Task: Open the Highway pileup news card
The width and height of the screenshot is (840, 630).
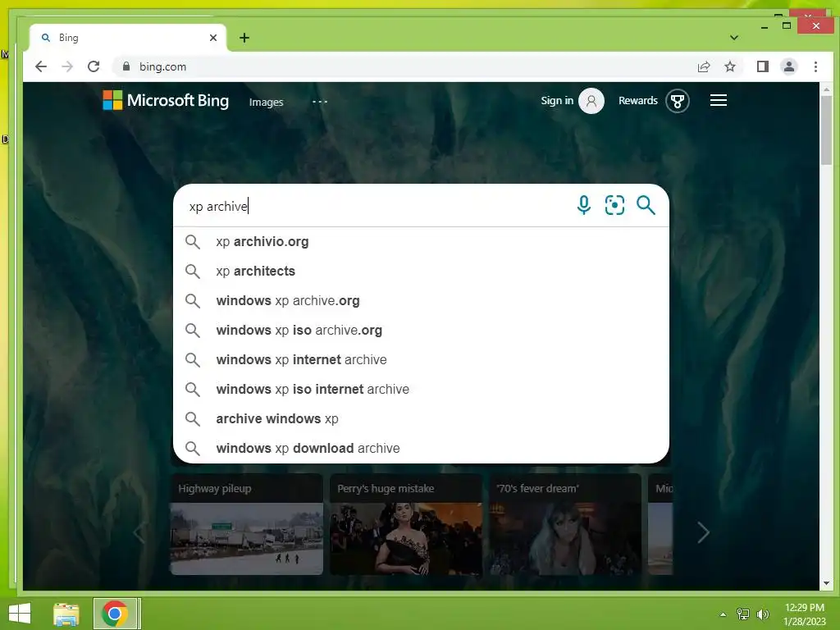Action: pyautogui.click(x=246, y=524)
